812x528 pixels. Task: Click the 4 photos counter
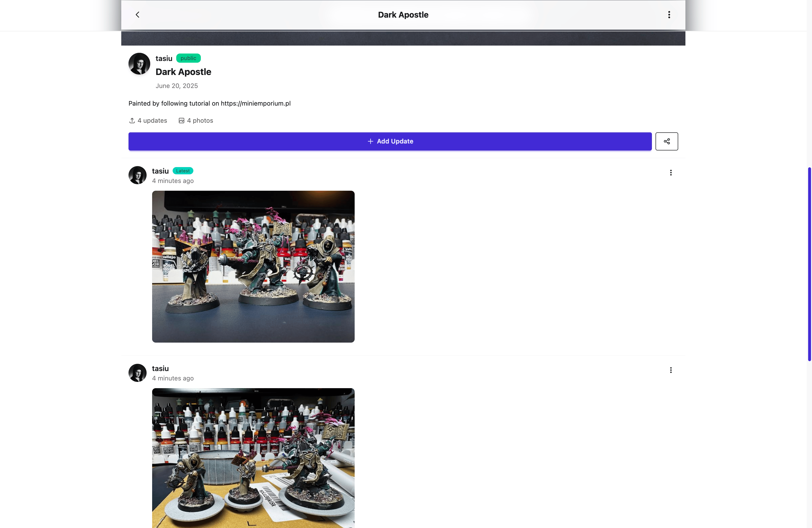tap(196, 120)
